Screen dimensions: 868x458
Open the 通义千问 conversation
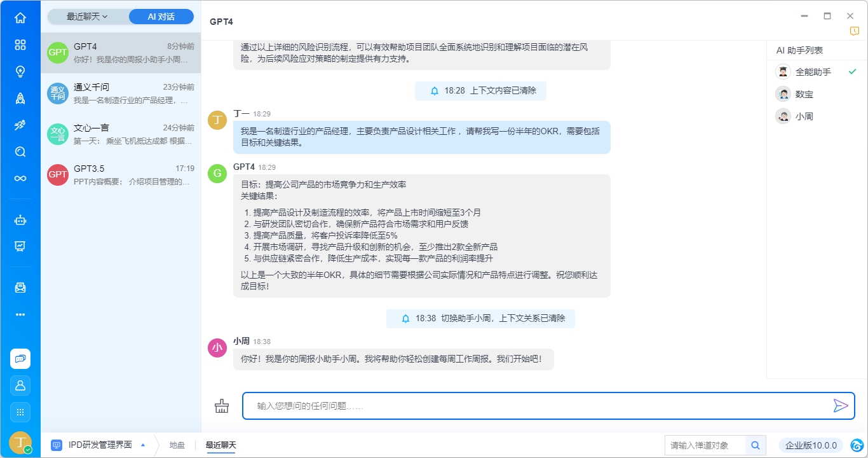pyautogui.click(x=121, y=94)
